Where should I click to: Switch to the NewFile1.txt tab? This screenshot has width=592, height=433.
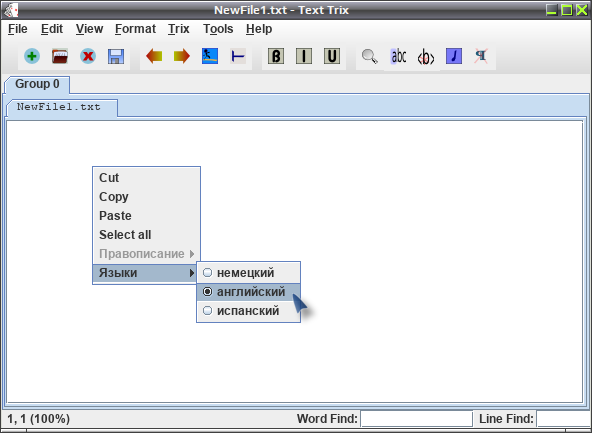(62, 108)
